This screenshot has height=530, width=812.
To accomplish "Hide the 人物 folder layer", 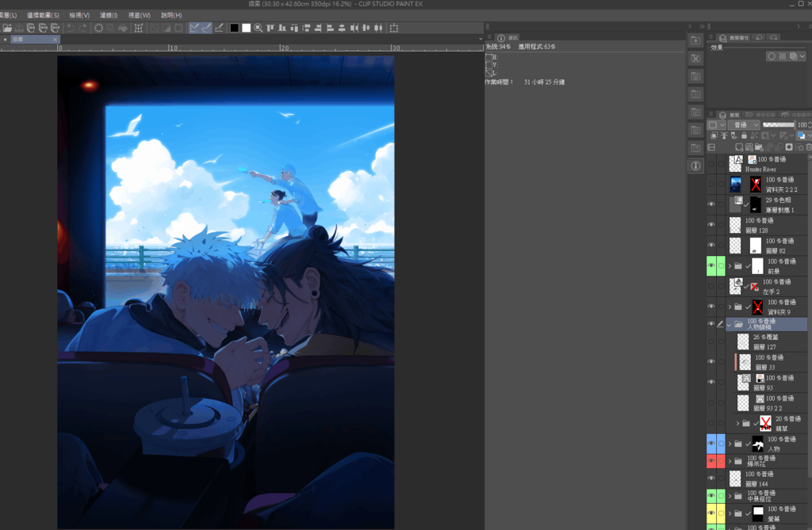I will (x=711, y=444).
